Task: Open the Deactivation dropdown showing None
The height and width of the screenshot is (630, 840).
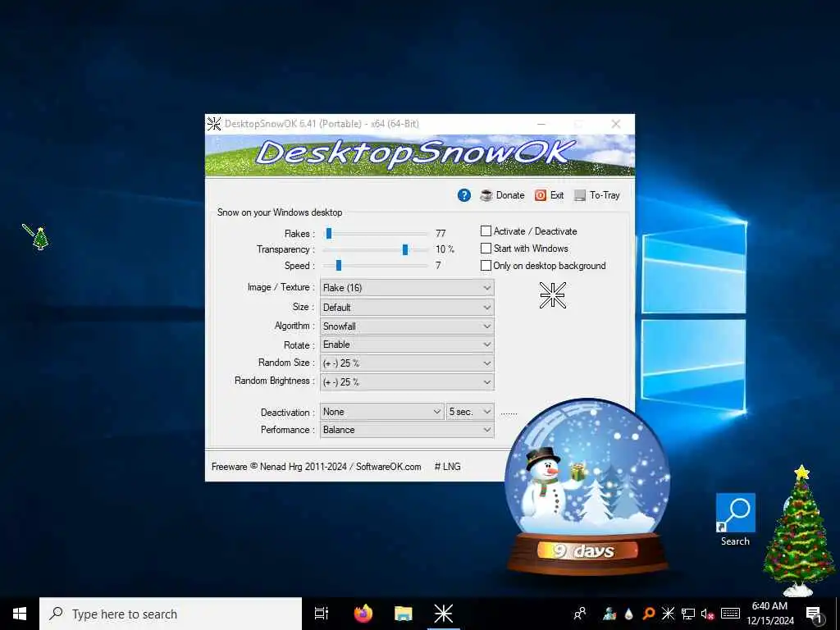Action: [x=382, y=412]
